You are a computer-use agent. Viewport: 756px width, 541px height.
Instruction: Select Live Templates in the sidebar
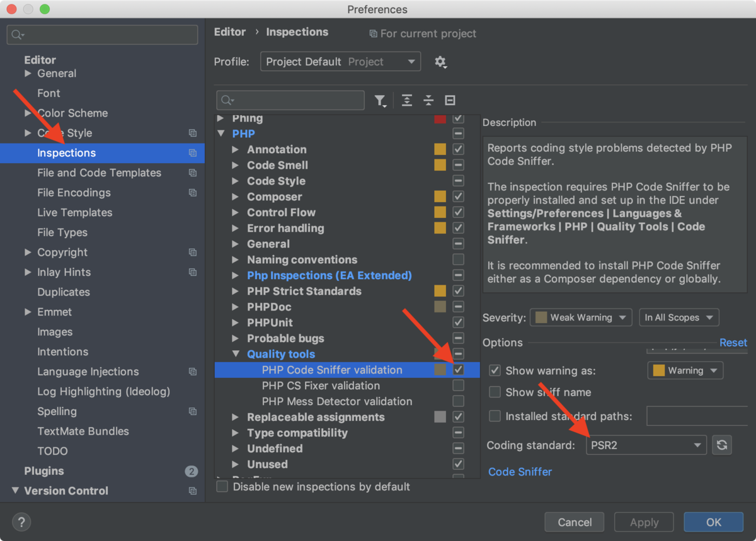74,212
